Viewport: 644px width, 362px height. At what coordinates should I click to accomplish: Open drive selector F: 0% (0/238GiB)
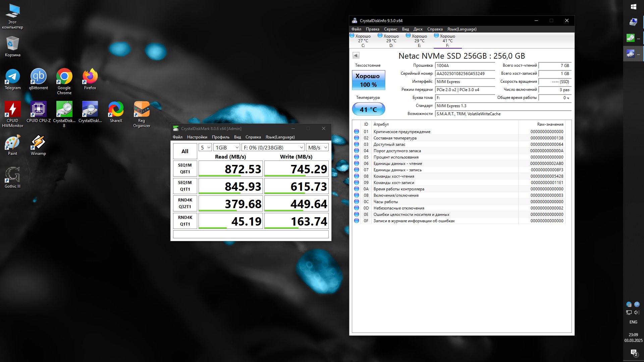273,147
